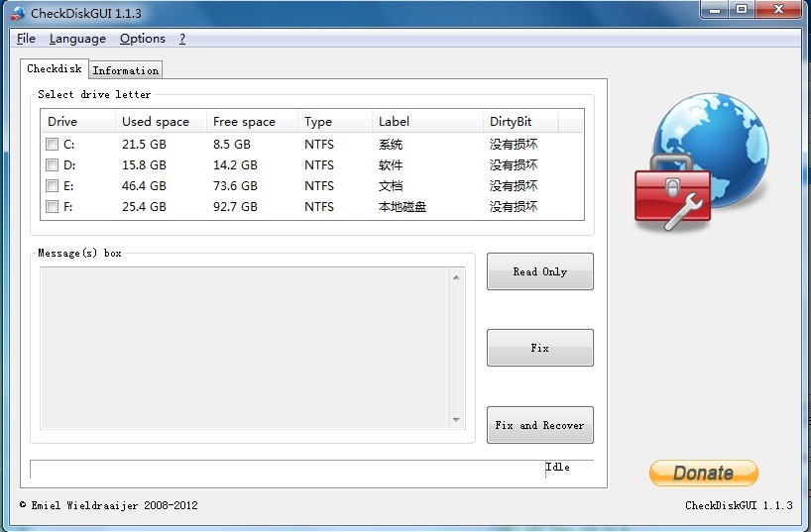This screenshot has height=532, width=811.
Task: Switch to the Information tab
Action: pyautogui.click(x=125, y=70)
